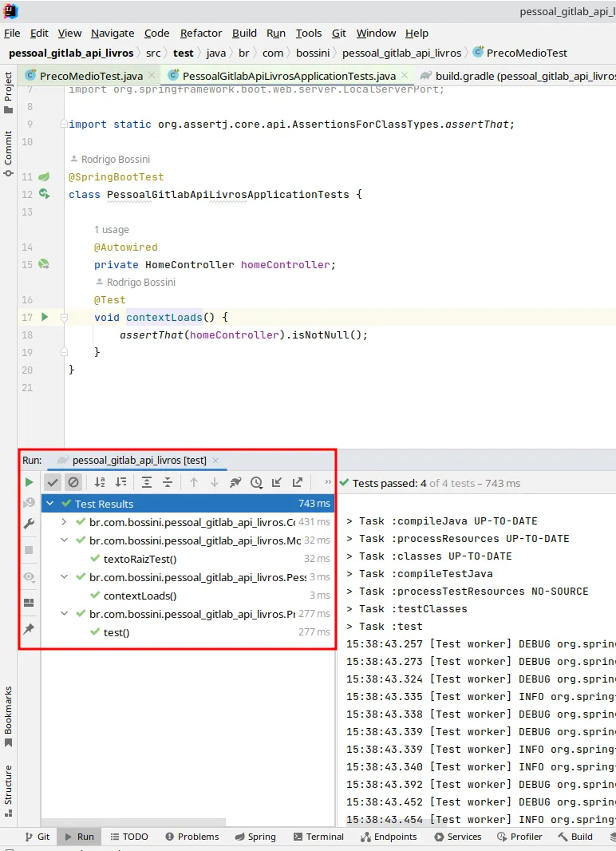The image size is (616, 851).
Task: Show more test toolbar actions chevron
Action: tap(327, 482)
